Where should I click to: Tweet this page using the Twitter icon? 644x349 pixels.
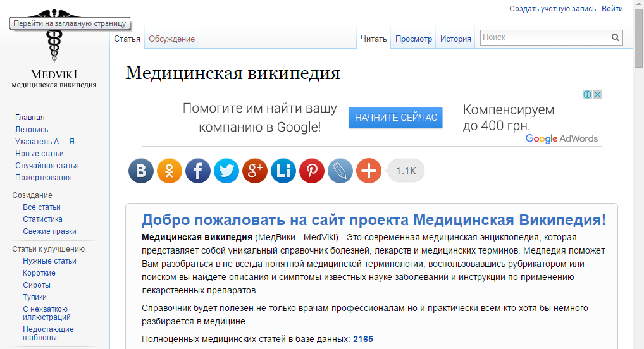(226, 171)
